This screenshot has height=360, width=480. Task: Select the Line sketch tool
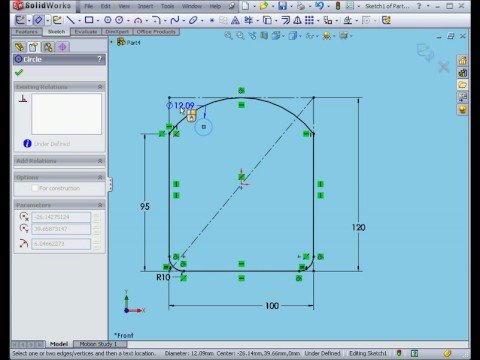70,20
